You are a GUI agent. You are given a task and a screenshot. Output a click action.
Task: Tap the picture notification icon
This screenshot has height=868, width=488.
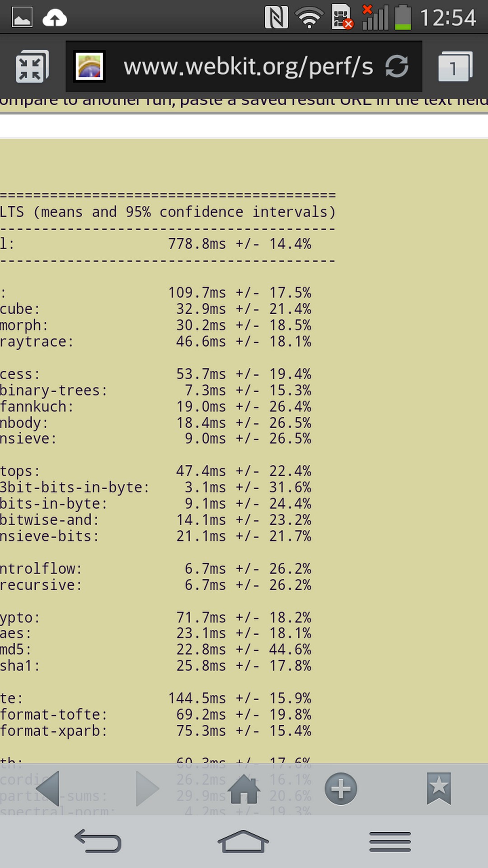tap(22, 18)
